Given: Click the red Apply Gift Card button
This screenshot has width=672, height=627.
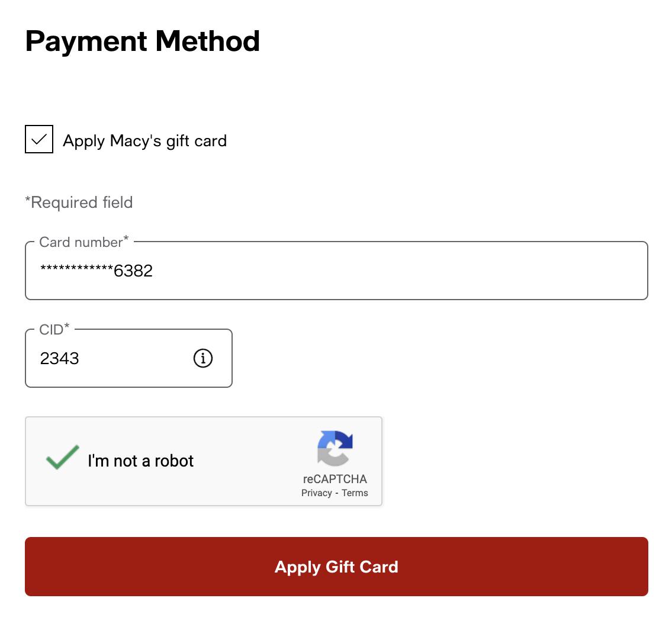Looking at the screenshot, I should (336, 567).
